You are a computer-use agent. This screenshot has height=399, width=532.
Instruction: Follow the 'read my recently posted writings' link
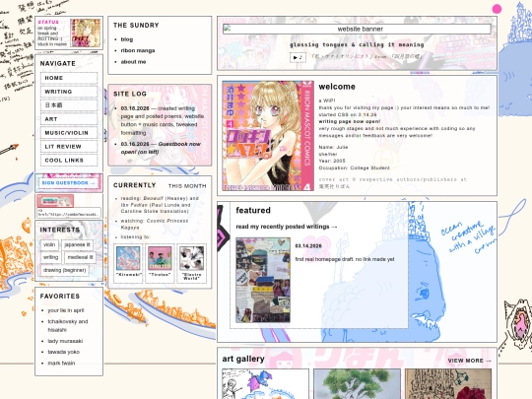tap(287, 227)
